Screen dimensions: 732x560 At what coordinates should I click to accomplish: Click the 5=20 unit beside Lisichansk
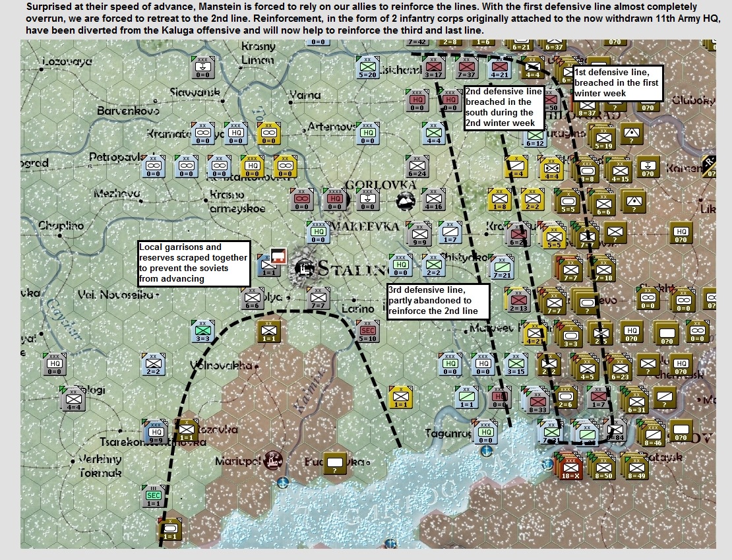367,68
